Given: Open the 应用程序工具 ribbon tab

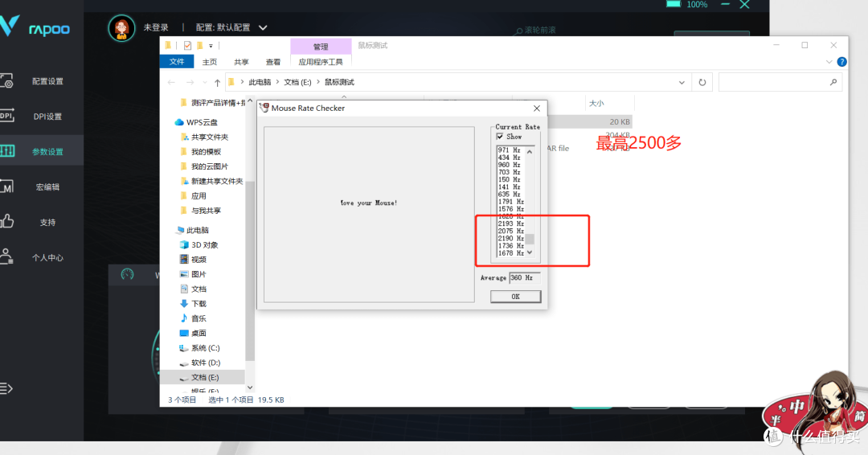Looking at the screenshot, I should (321, 62).
